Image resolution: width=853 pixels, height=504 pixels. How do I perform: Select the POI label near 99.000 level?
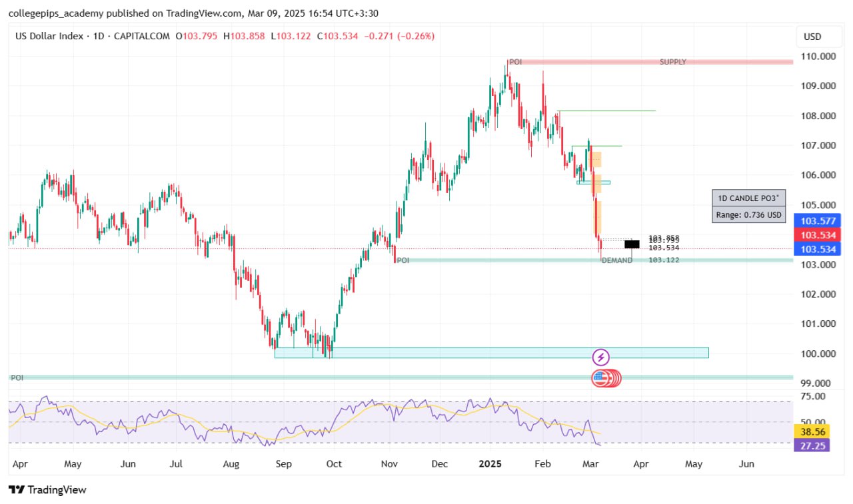pos(17,378)
